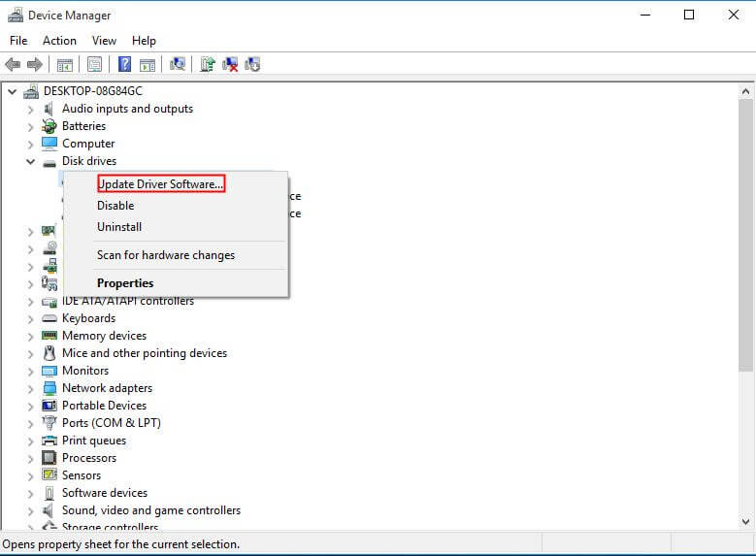The width and height of the screenshot is (756, 556).
Task: Click Scan for hardware changes toolbar icon
Action: point(178,65)
